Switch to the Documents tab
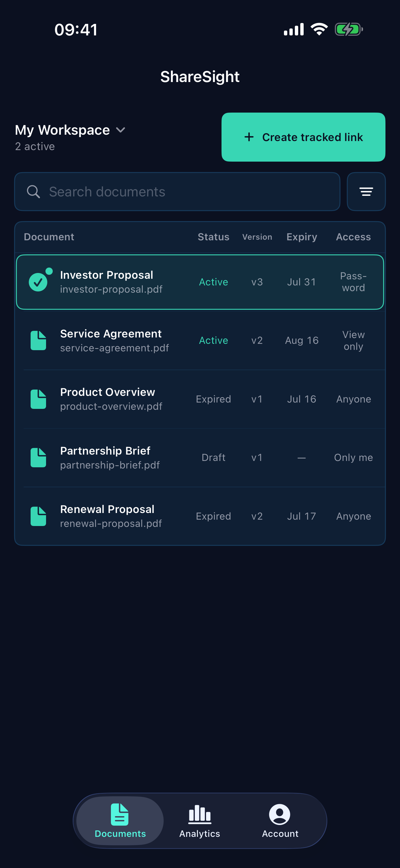Viewport: 400px width, 868px height. [x=120, y=821]
